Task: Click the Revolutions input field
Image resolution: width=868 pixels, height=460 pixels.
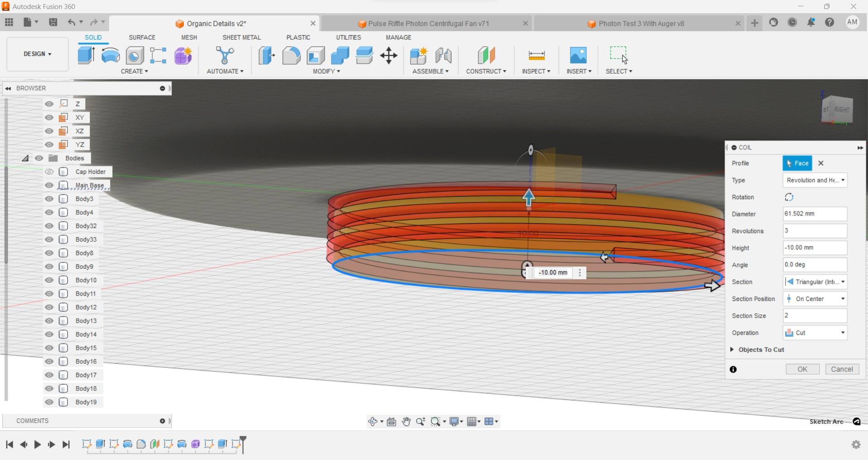Action: [x=815, y=231]
